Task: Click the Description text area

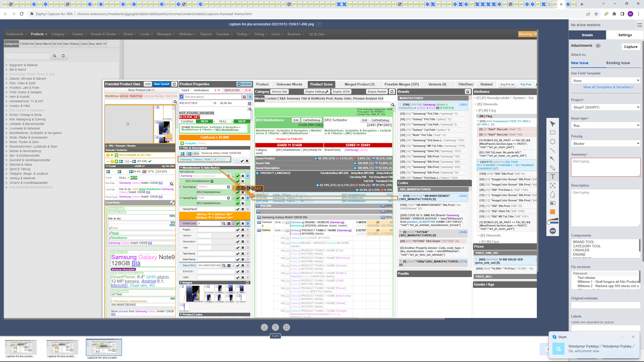Action: [606, 208]
